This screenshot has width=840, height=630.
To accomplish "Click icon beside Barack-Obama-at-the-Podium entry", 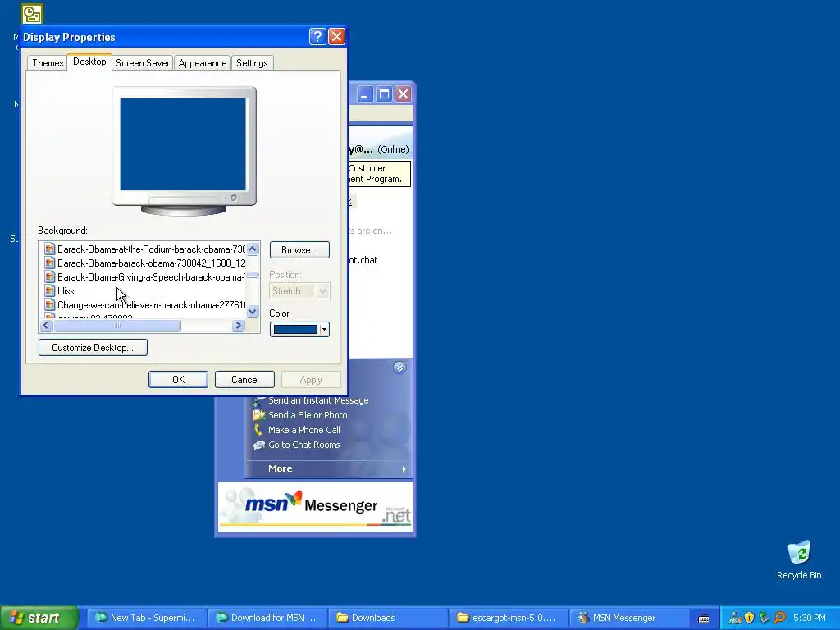I will coord(49,249).
